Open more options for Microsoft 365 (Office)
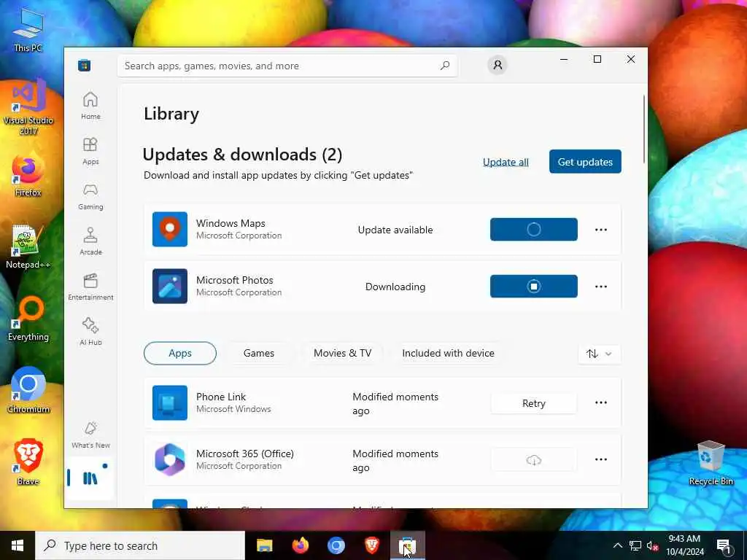This screenshot has height=560, width=747. coord(601,459)
